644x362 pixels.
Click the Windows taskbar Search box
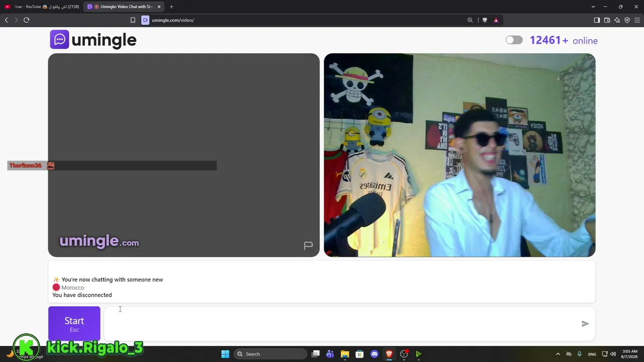coord(271,354)
